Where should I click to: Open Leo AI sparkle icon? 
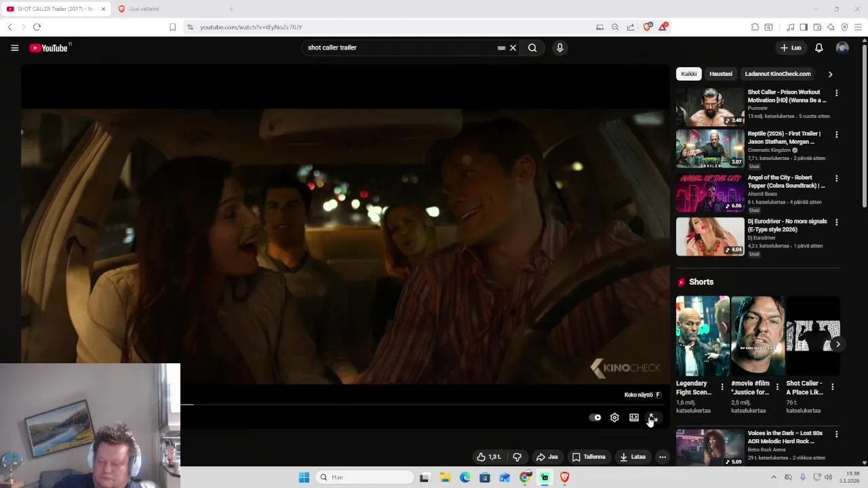pos(831,27)
